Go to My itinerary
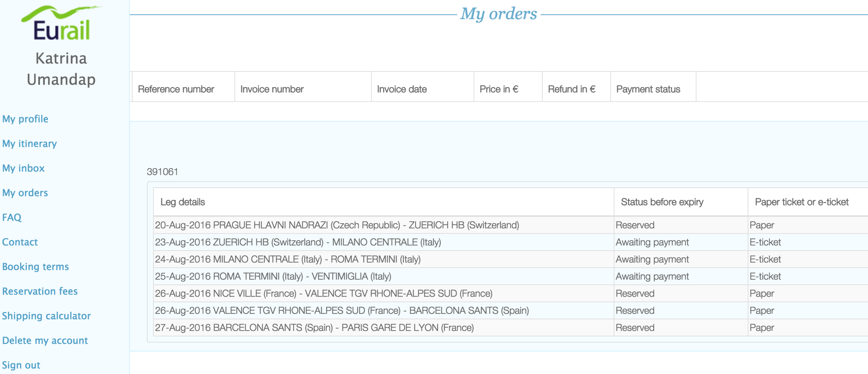 tap(30, 144)
